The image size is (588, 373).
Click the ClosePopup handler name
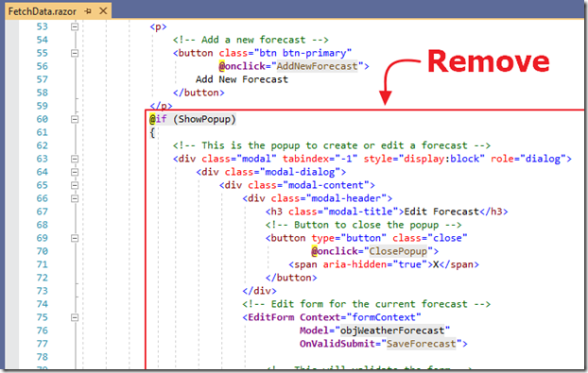pos(398,251)
